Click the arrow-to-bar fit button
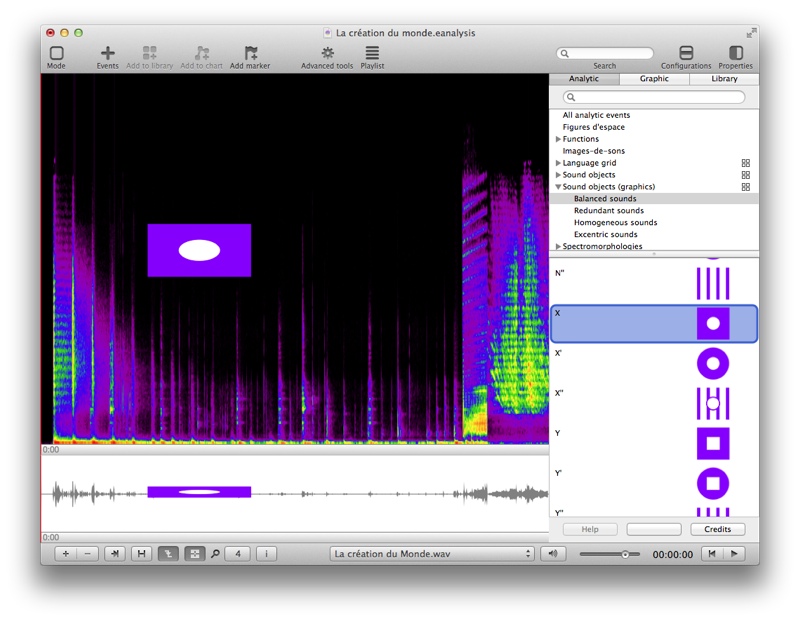 click(x=115, y=554)
